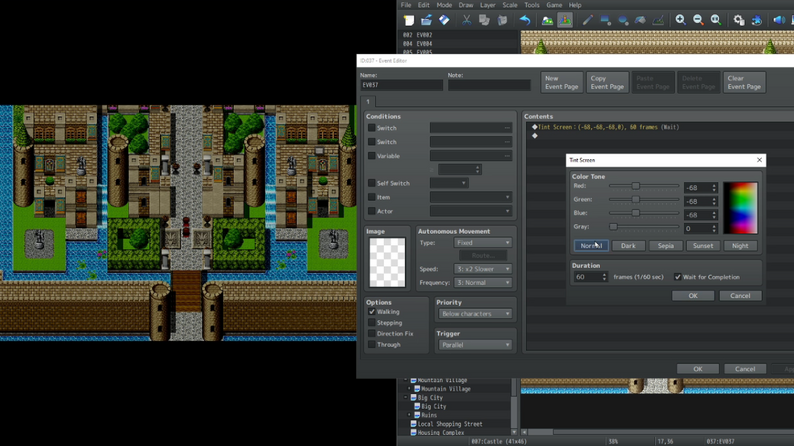Select the Ellipse draw tool
This screenshot has height=446, width=794.
(623, 20)
